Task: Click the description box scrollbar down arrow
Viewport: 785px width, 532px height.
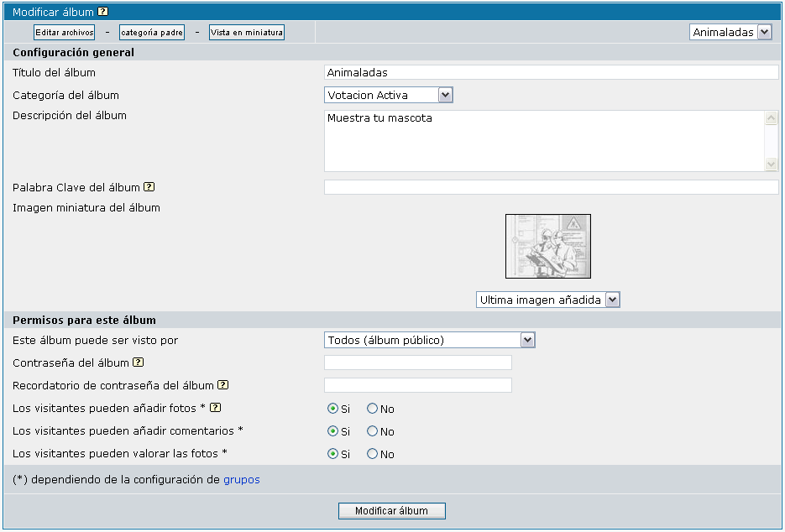Action: [772, 164]
